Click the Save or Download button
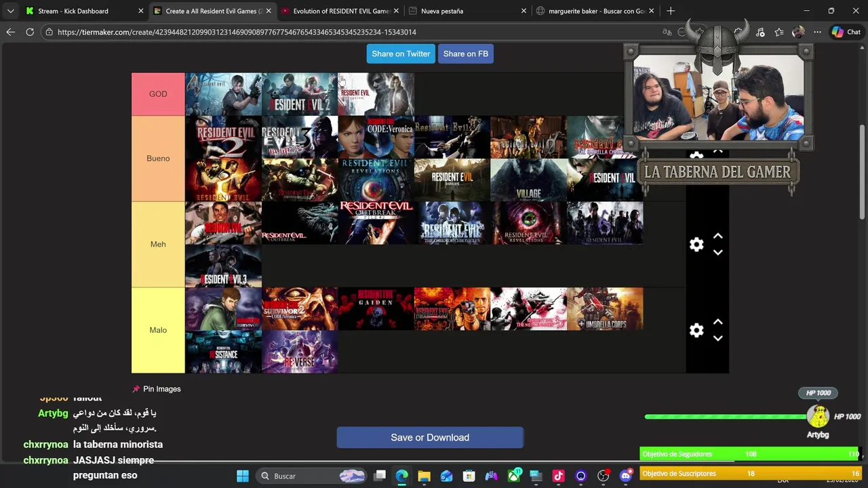 click(430, 437)
